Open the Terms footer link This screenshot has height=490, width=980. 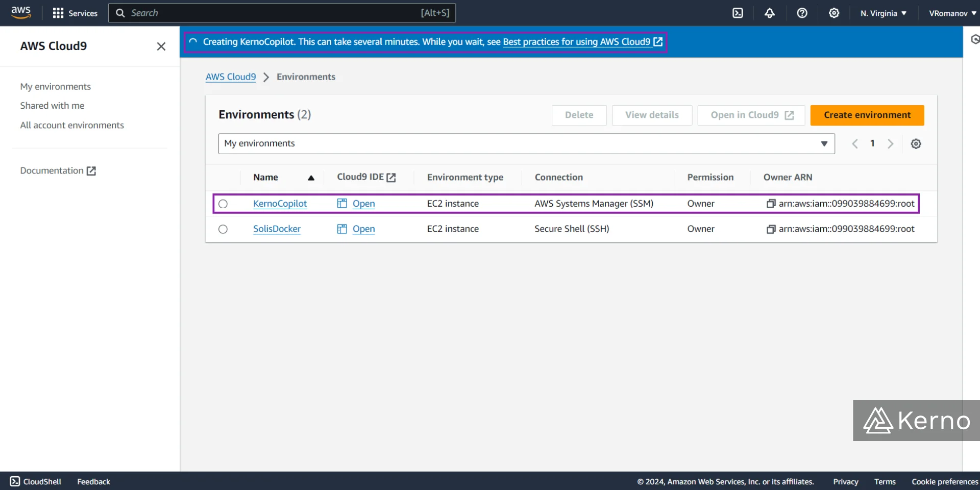[x=885, y=481]
